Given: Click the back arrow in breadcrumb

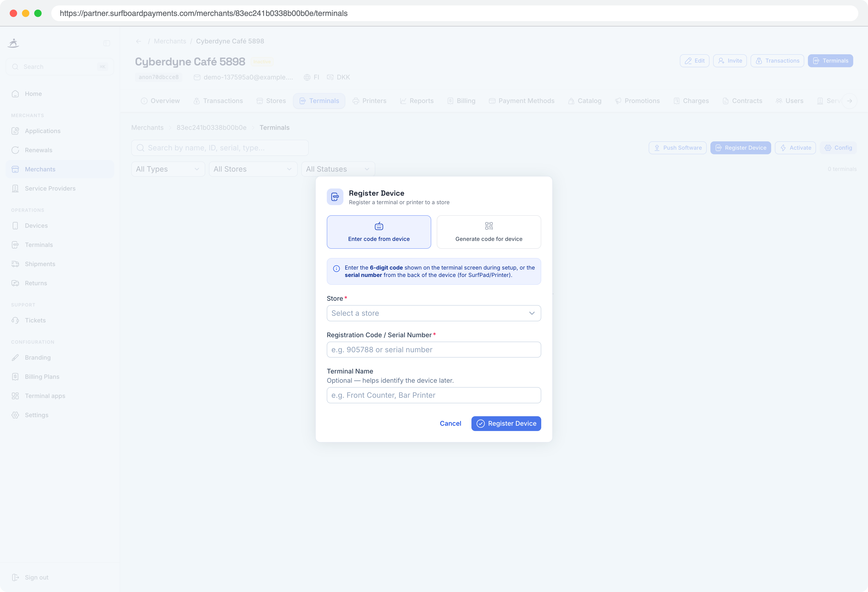Looking at the screenshot, I should pos(139,41).
